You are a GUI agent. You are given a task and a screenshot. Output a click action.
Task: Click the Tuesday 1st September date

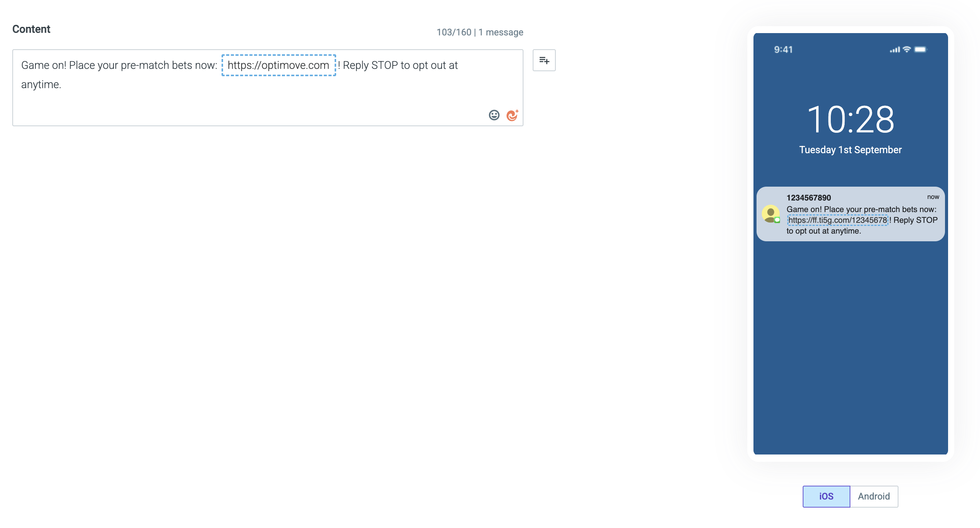point(850,150)
